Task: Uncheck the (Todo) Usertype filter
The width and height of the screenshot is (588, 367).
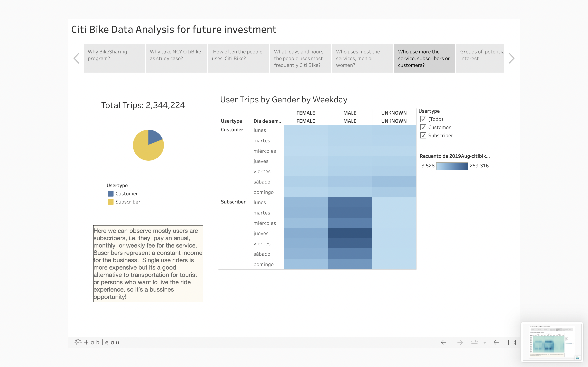Action: tap(423, 119)
